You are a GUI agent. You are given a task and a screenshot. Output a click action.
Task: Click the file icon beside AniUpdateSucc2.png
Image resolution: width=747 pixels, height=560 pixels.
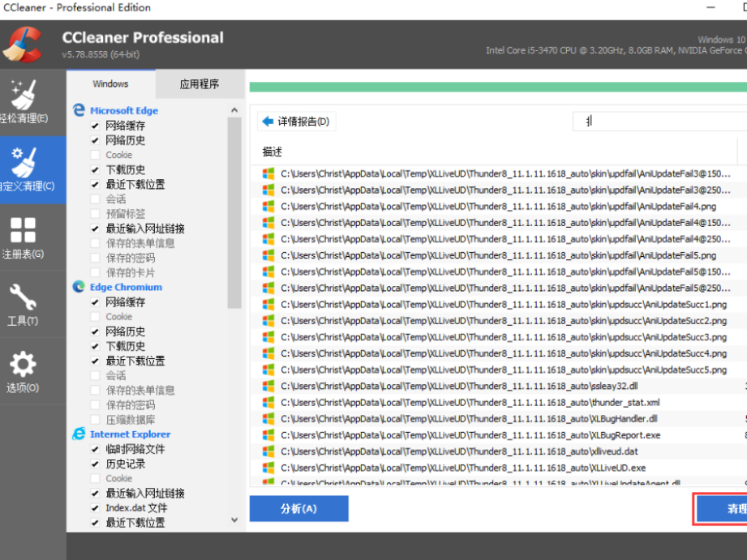click(268, 320)
